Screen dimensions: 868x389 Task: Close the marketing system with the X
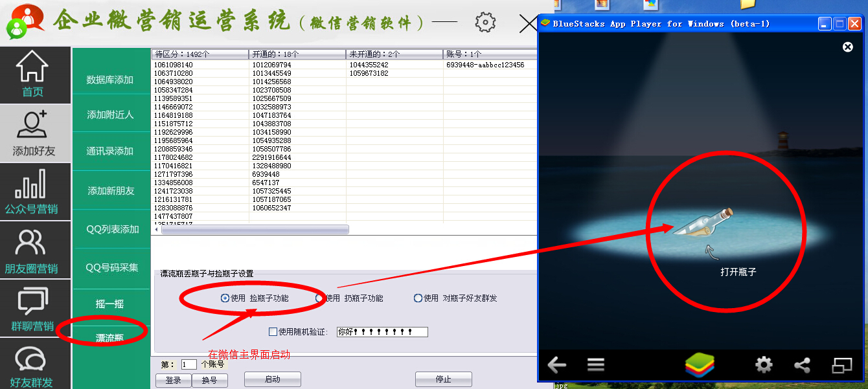coord(528,23)
